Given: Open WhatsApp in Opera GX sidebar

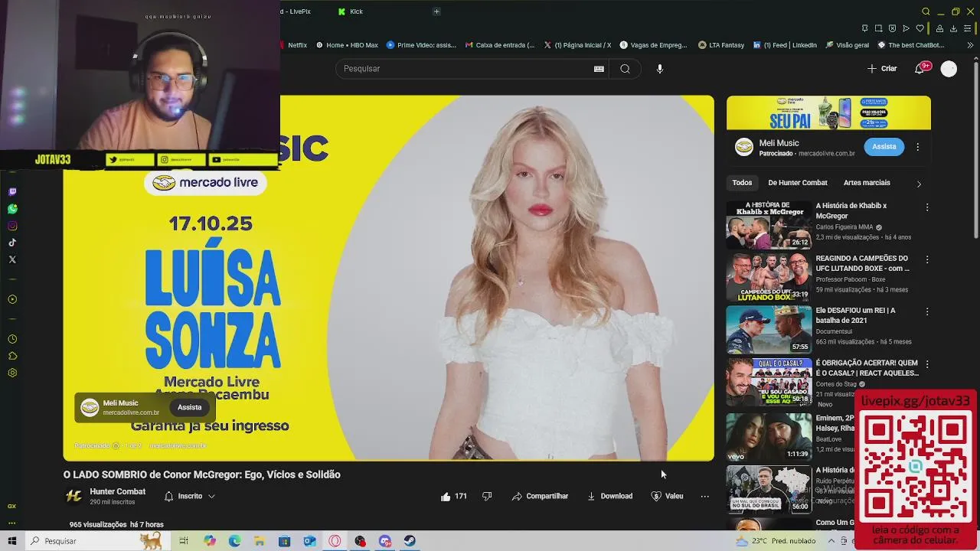Looking at the screenshot, I should [12, 209].
